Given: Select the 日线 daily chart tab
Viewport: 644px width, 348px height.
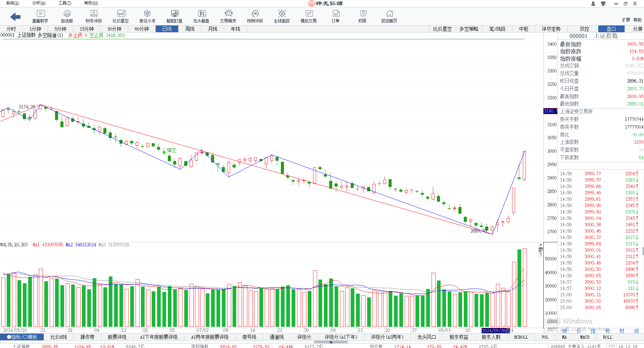Looking at the screenshot, I should (x=167, y=29).
